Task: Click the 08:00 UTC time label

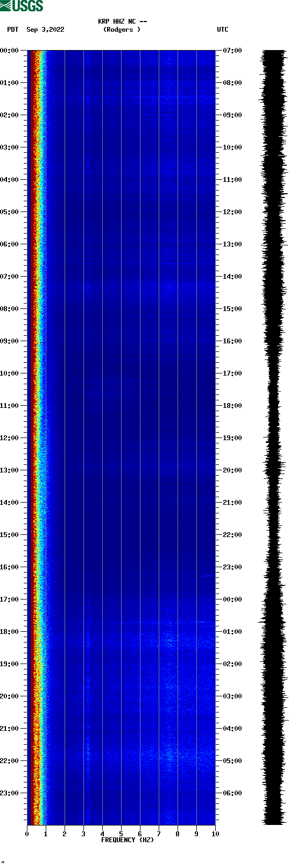Action: (x=232, y=83)
